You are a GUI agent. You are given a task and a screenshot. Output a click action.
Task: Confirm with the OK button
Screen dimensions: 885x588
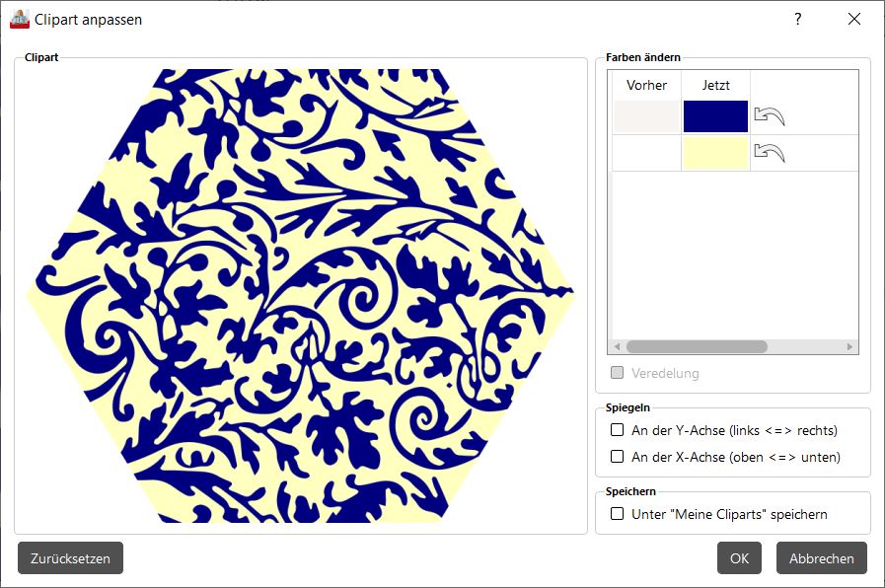click(x=739, y=558)
